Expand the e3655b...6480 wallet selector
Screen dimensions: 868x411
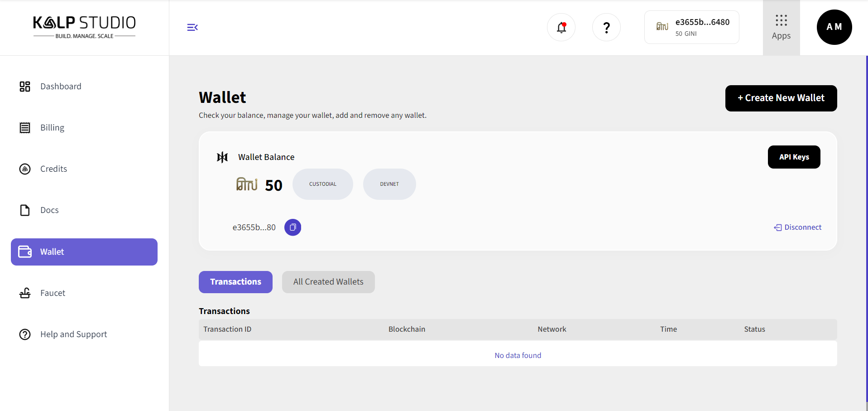tap(691, 28)
